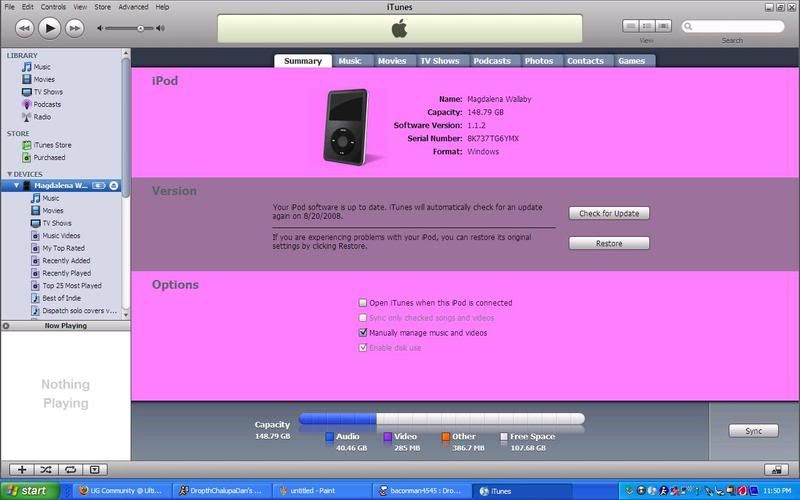The image size is (800, 500).
Task: Click in the Search field
Action: 733,26
